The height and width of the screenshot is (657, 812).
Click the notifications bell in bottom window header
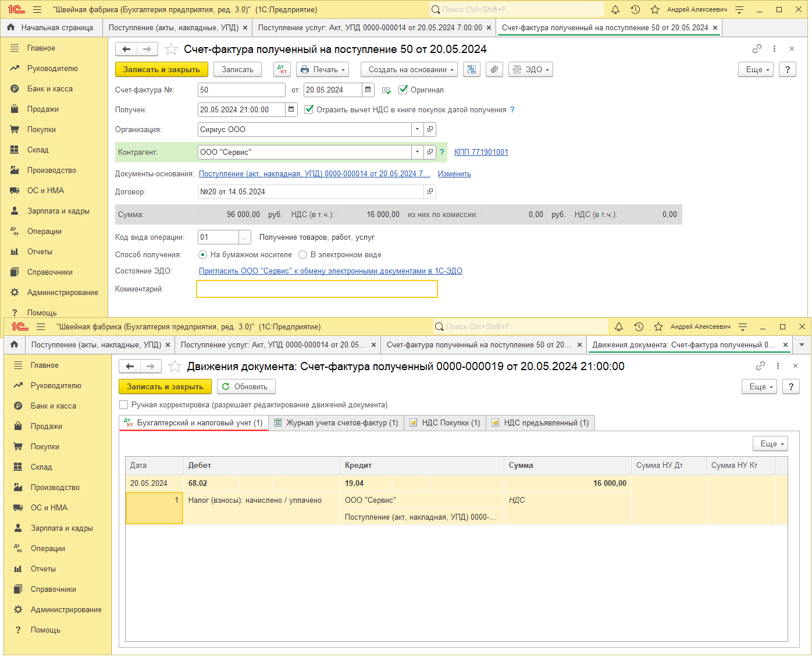(x=619, y=326)
